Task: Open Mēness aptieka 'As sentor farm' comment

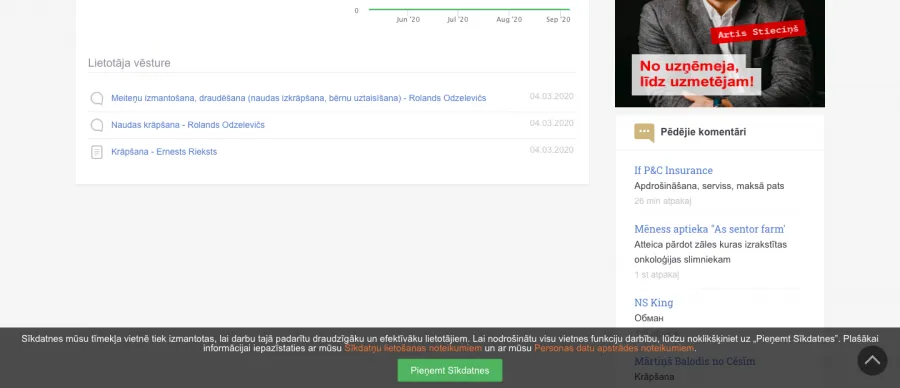Action: (709, 229)
